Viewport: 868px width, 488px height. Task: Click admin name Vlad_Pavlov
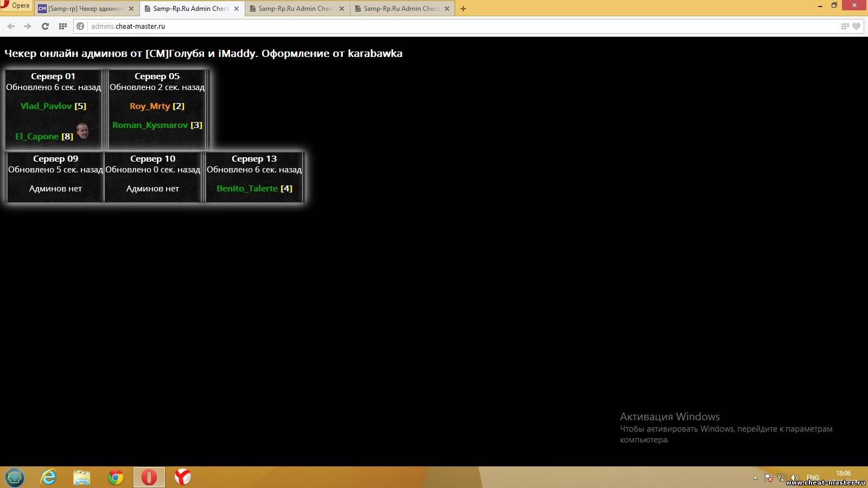(x=46, y=106)
